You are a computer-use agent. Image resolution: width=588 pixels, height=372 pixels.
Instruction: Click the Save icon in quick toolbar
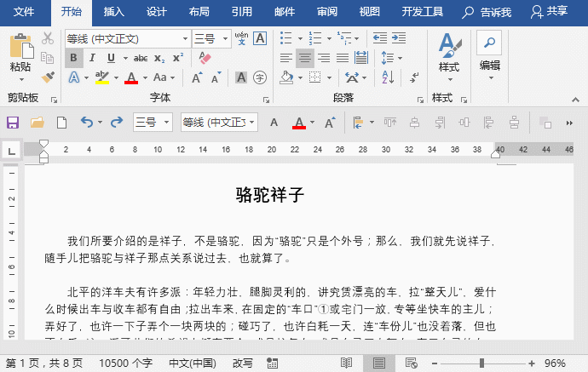pyautogui.click(x=13, y=123)
